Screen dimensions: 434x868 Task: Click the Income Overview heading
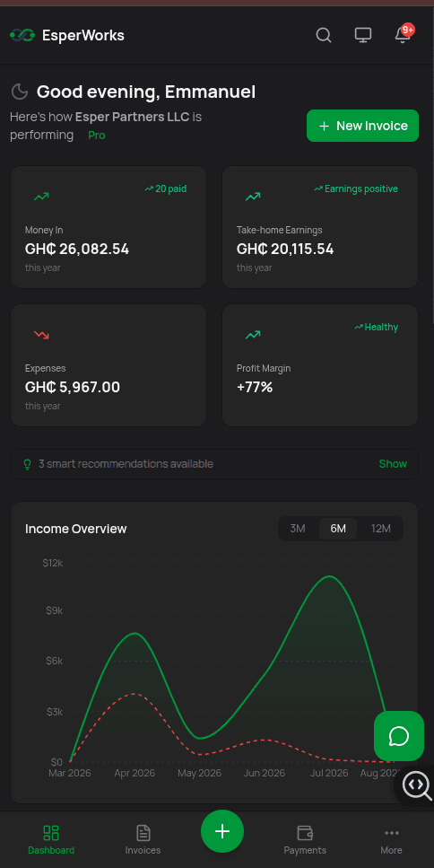point(75,529)
